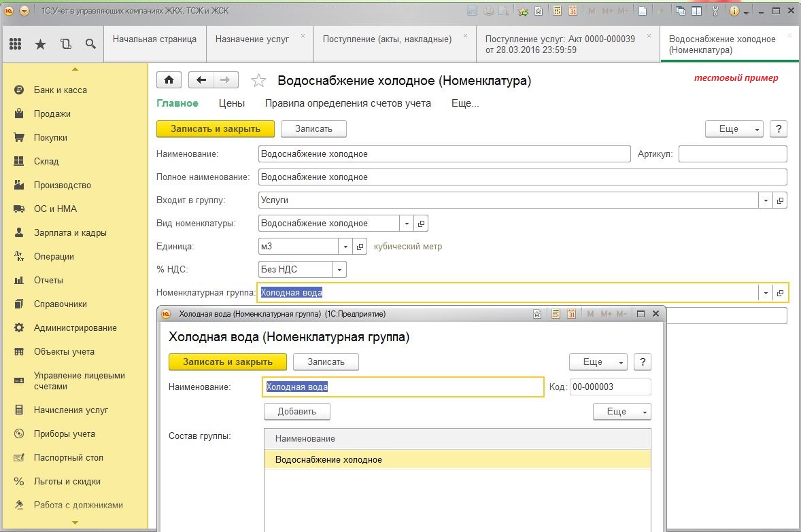Click the Артикул input field
Image resolution: width=801 pixels, height=532 pixels.
(732, 154)
